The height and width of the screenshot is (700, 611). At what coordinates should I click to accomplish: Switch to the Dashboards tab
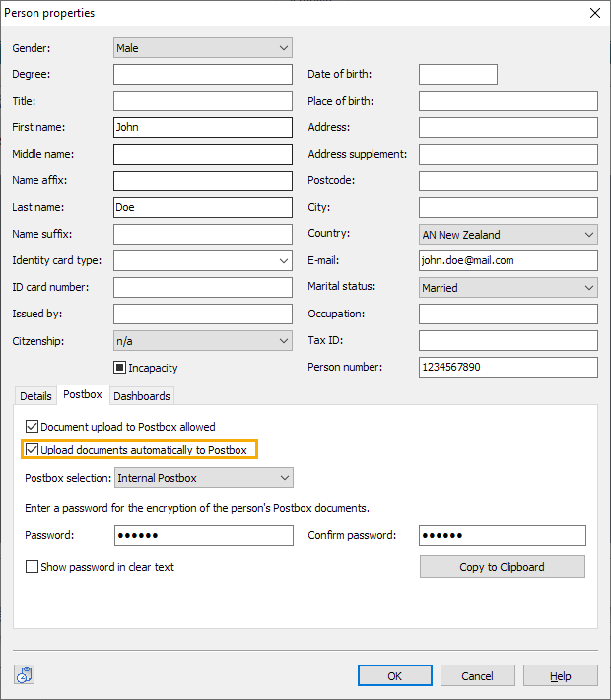[x=142, y=396]
